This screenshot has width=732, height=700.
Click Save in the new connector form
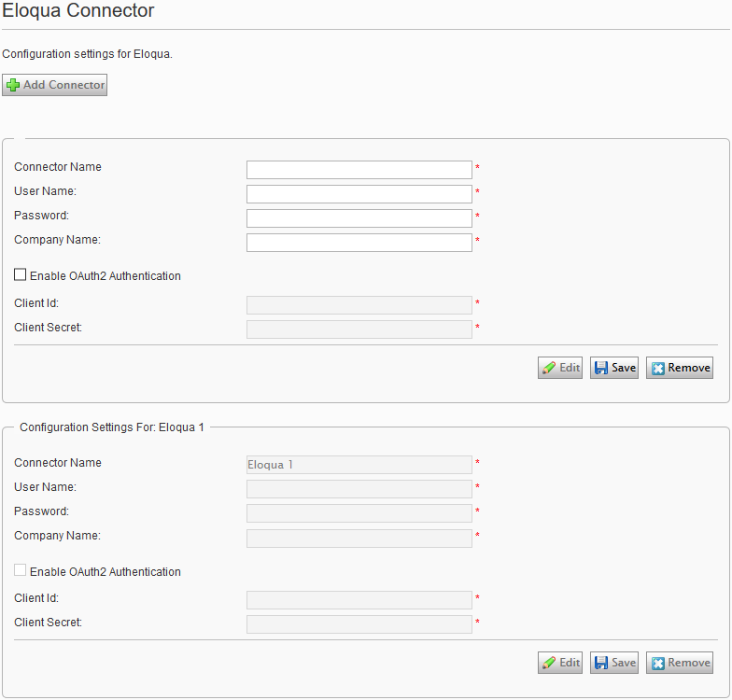pos(614,368)
